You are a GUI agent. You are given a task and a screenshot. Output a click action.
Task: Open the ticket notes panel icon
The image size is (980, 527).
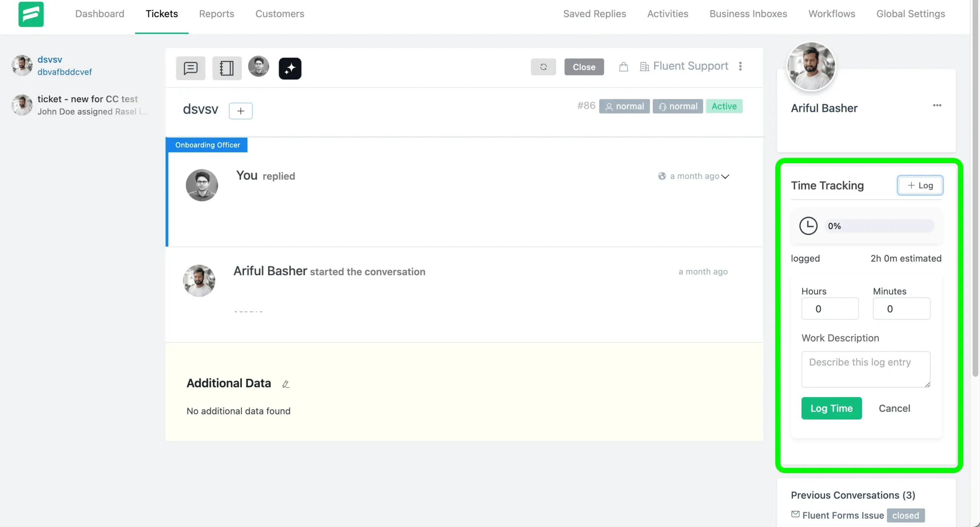(226, 67)
